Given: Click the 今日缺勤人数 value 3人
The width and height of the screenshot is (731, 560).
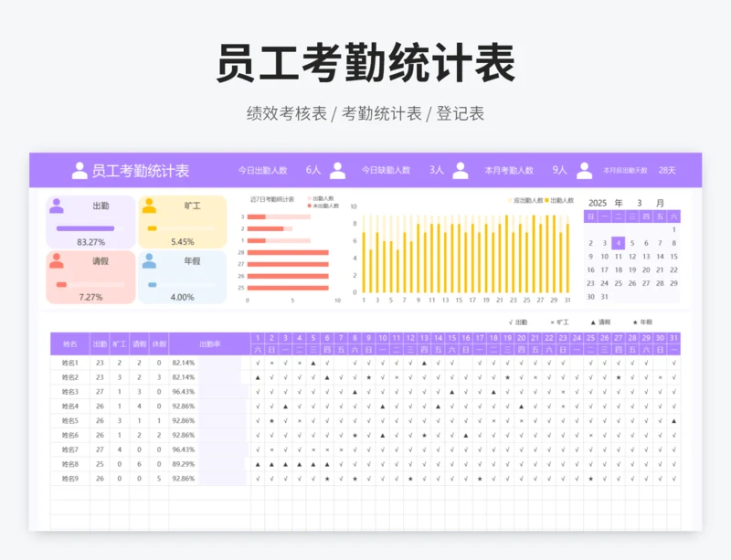Looking at the screenshot, I should (437, 170).
